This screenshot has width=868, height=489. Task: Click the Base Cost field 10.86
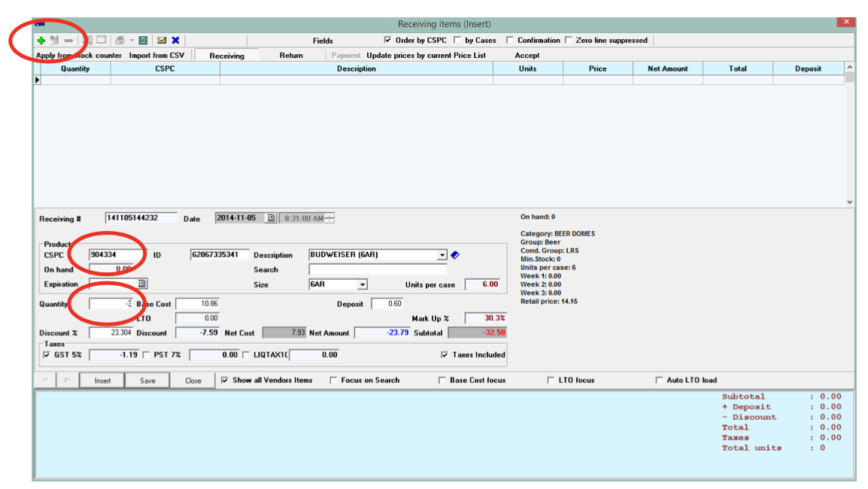point(198,303)
